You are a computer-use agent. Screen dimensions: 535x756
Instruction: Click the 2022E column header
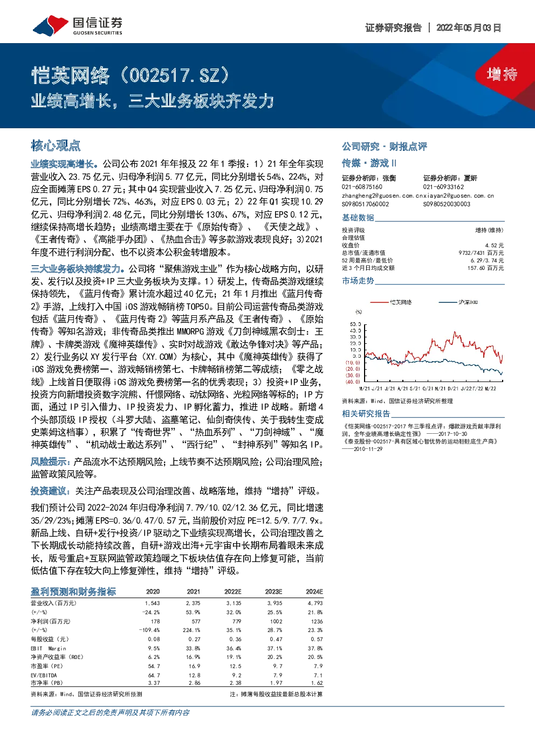pos(233,592)
